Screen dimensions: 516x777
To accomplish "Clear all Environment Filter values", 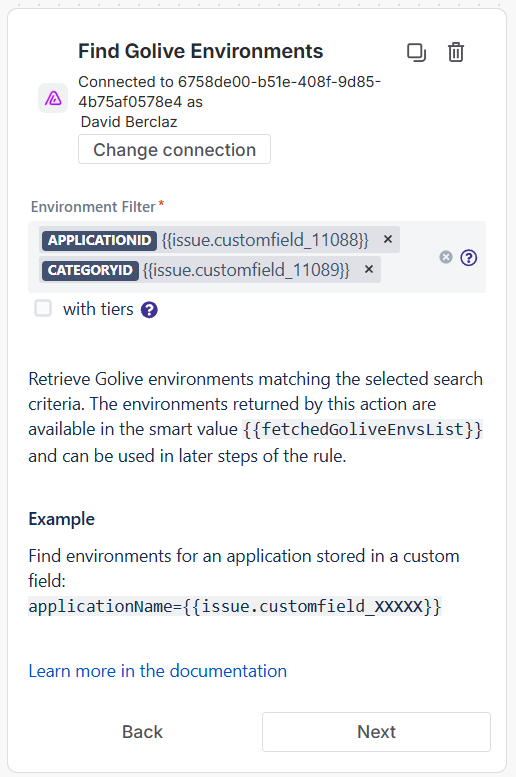I will pyautogui.click(x=446, y=257).
